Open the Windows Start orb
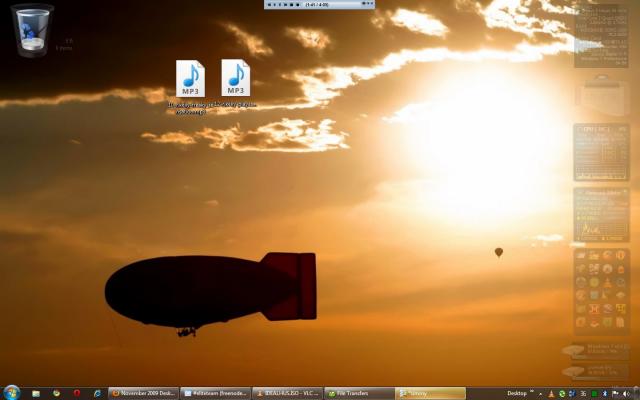 click(x=11, y=393)
